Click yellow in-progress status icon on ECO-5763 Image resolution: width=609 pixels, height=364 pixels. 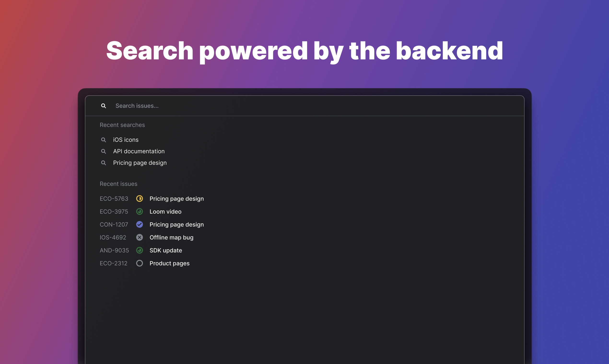point(140,199)
